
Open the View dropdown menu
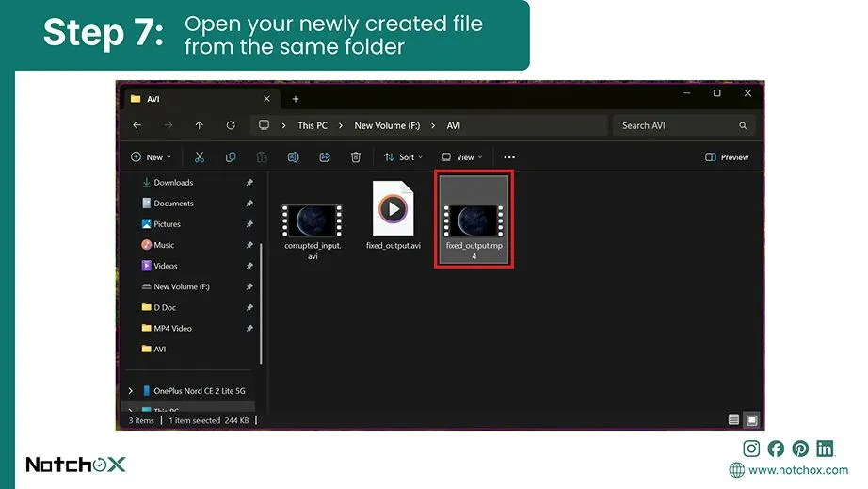pyautogui.click(x=461, y=157)
